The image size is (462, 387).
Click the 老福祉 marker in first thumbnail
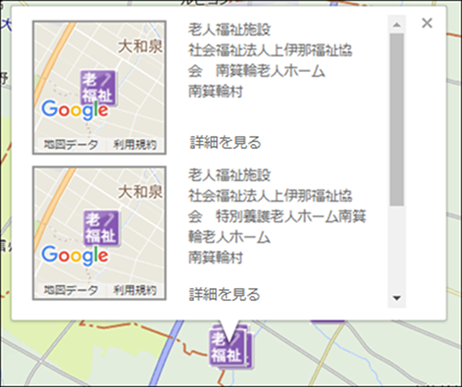point(98,88)
